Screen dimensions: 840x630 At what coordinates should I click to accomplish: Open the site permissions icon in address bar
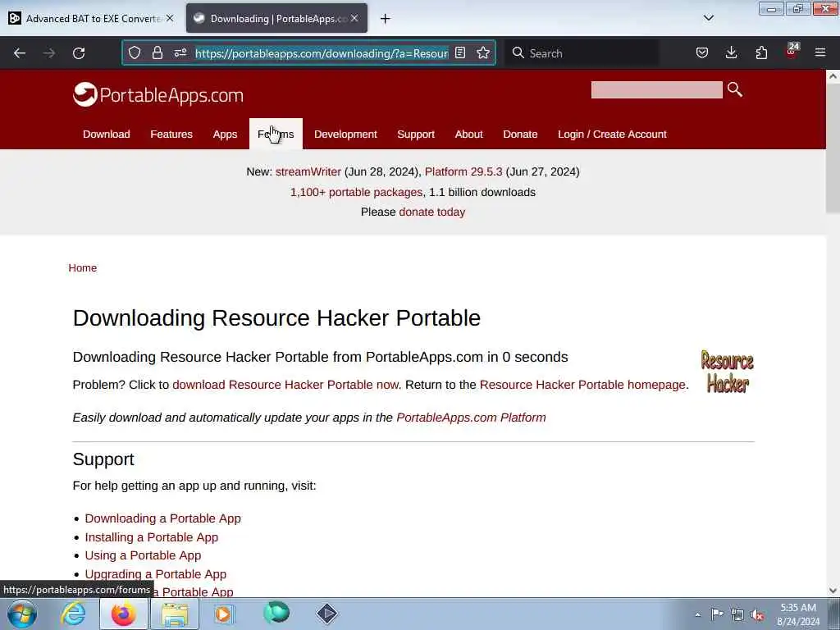click(180, 53)
